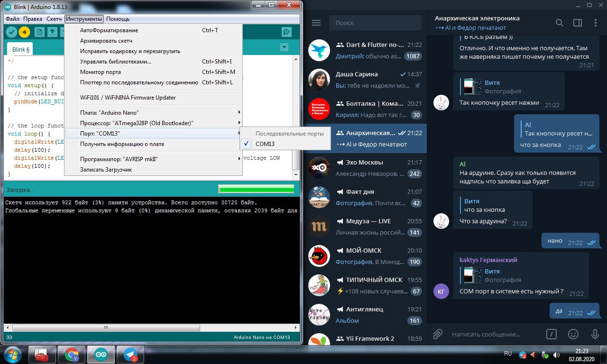Open the Скетч menu
The image size is (607, 364).
tap(54, 19)
